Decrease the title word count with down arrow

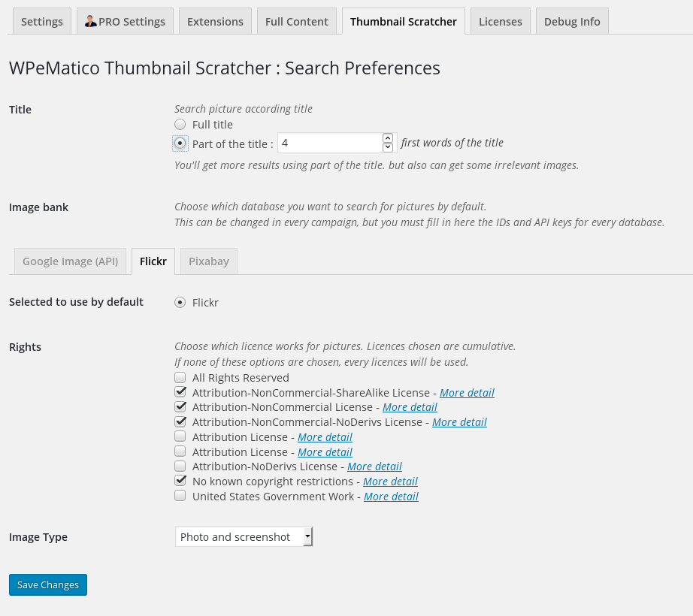(x=388, y=147)
